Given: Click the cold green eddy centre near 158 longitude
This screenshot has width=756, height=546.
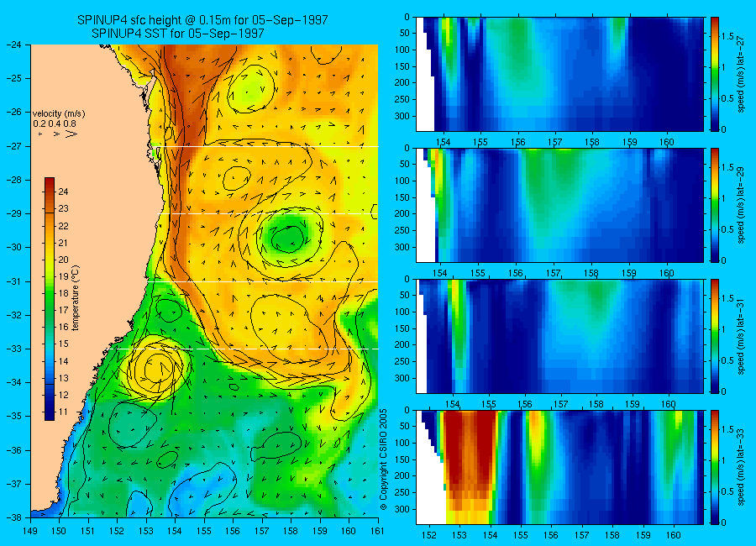Looking at the screenshot, I should pos(288,238).
